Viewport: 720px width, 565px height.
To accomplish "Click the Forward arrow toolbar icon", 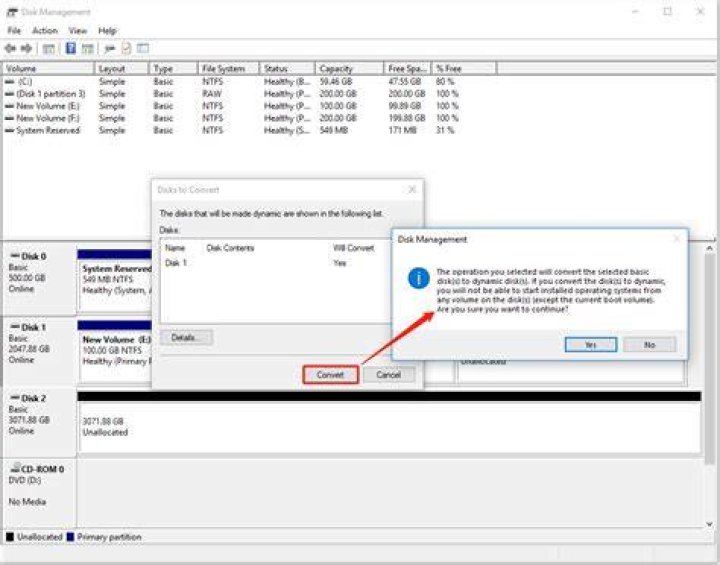I will pyautogui.click(x=27, y=48).
